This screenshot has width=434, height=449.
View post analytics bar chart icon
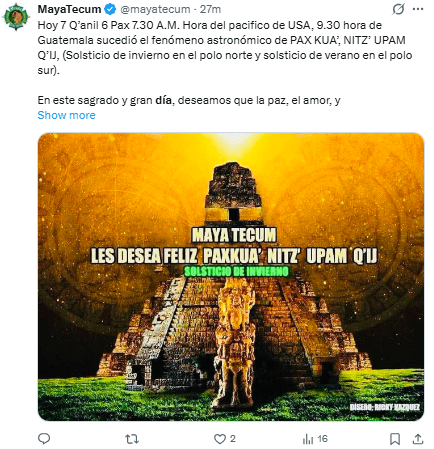[x=308, y=439]
